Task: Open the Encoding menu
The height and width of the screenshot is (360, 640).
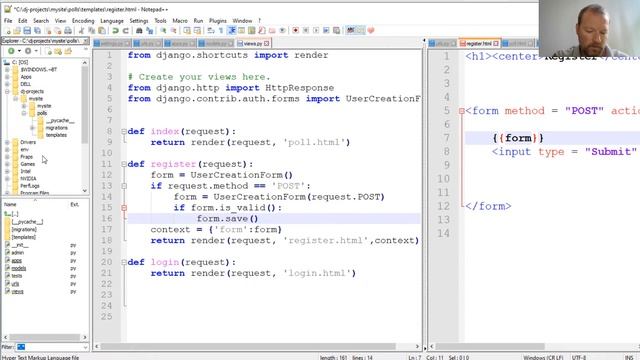Action: (x=83, y=20)
